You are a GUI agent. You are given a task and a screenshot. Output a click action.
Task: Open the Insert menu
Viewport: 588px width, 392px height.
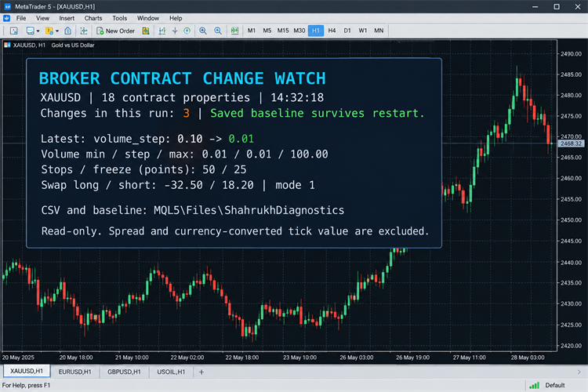[67, 18]
